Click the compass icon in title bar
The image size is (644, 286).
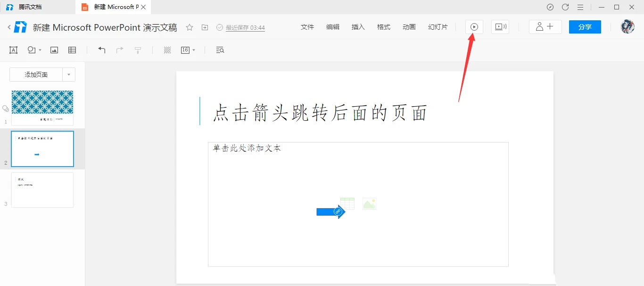[x=550, y=7]
